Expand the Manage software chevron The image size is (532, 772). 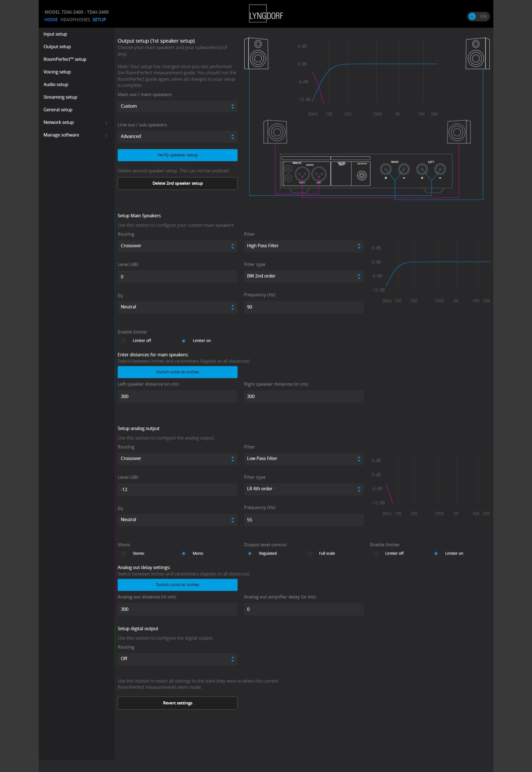pyautogui.click(x=106, y=135)
